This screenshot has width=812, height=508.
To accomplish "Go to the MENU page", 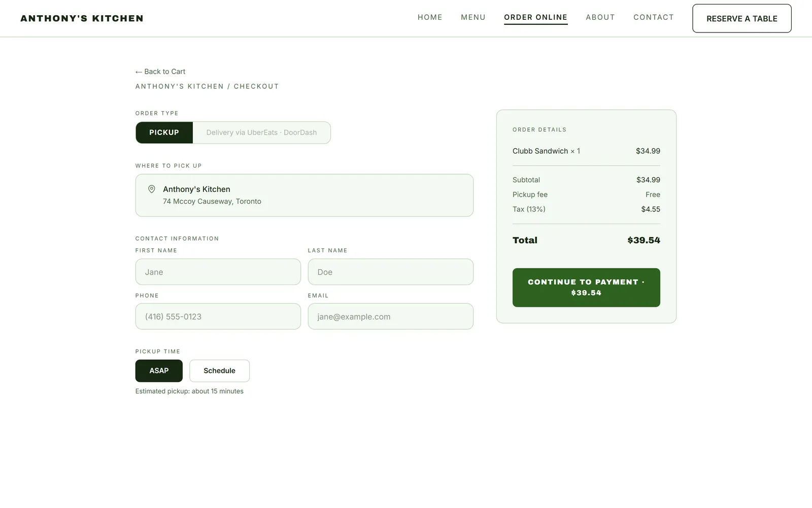I will [x=473, y=17].
